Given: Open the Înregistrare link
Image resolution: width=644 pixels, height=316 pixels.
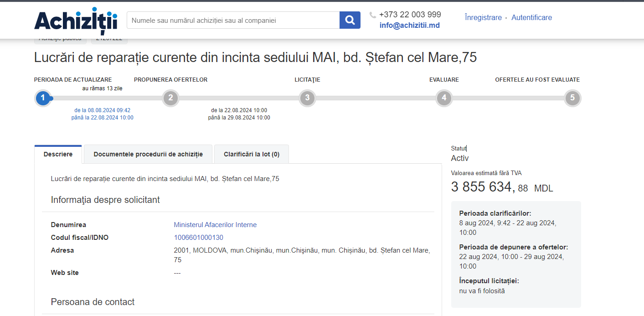Looking at the screenshot, I should pyautogui.click(x=483, y=17).
